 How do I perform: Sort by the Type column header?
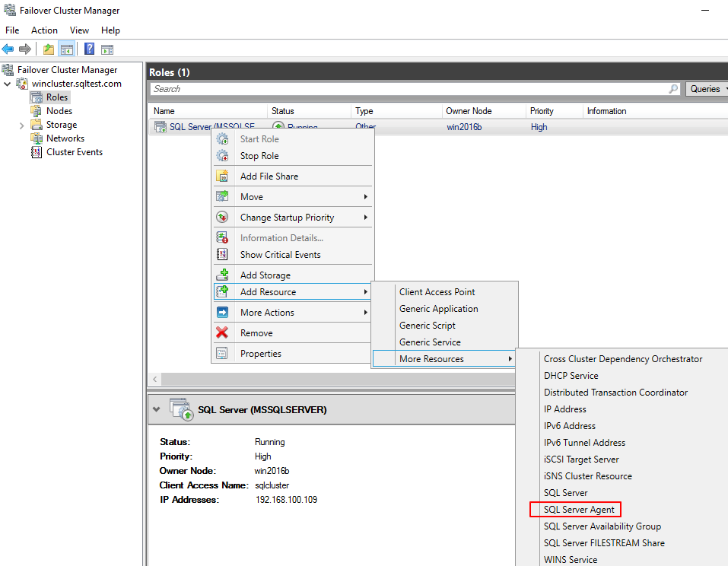click(x=396, y=111)
